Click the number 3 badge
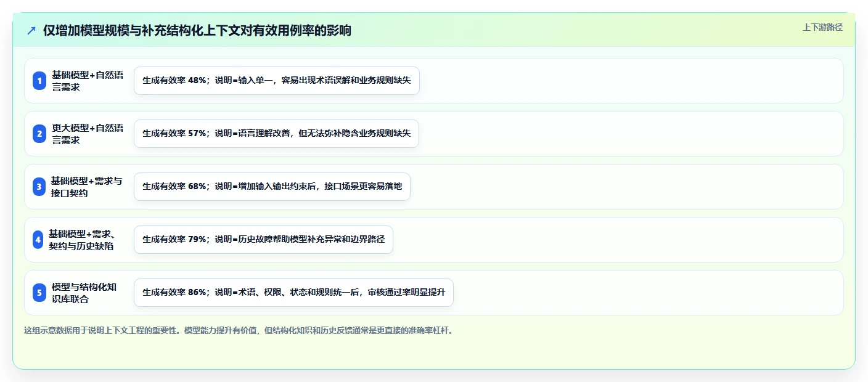The image size is (868, 382). pyautogui.click(x=39, y=187)
